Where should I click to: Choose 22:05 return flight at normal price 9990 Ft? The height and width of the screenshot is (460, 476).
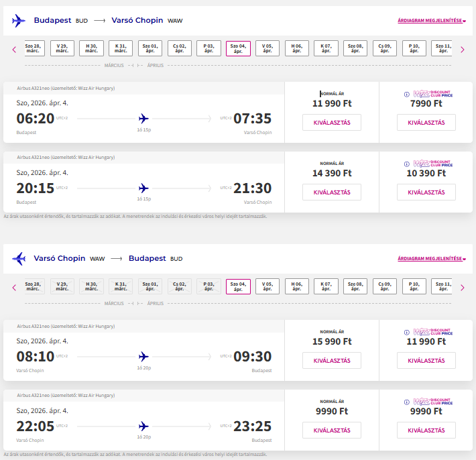coord(332,430)
